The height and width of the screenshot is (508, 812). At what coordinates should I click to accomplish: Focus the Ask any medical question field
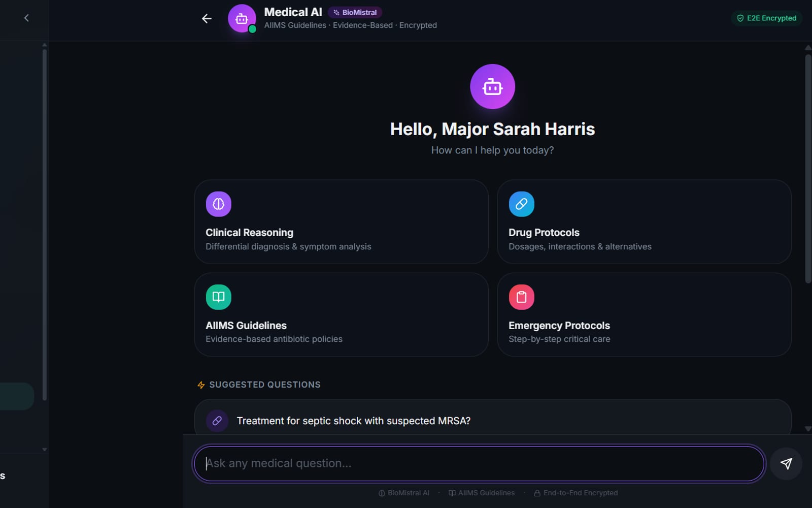click(x=479, y=463)
